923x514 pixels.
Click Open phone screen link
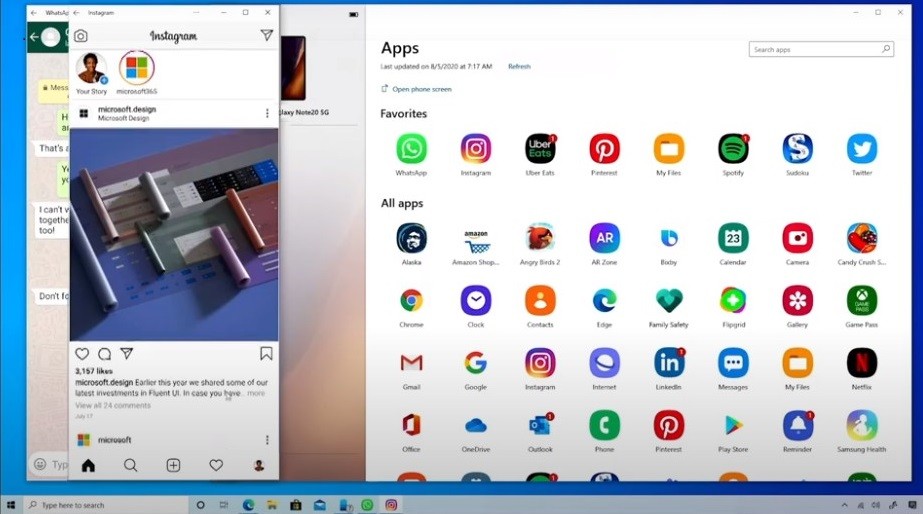pos(417,89)
